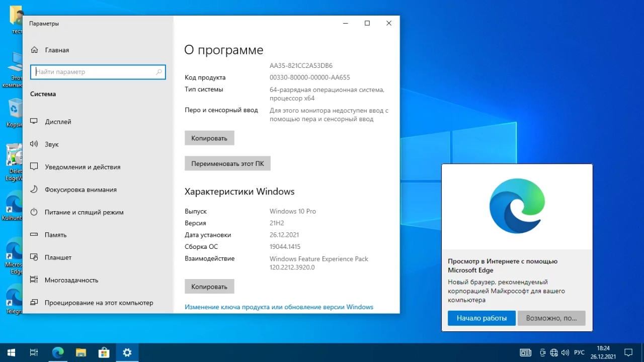Select the Delete Edge desktop icon

15,162
